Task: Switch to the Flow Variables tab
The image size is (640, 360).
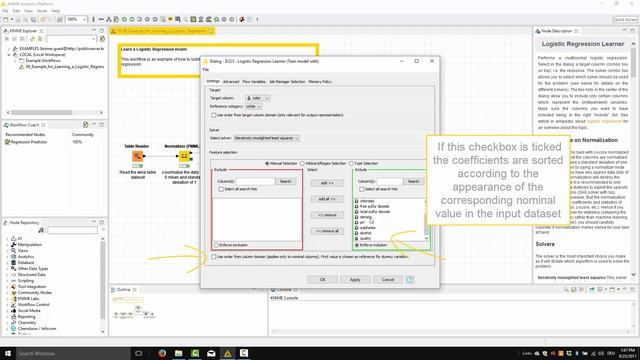Action: pyautogui.click(x=254, y=82)
